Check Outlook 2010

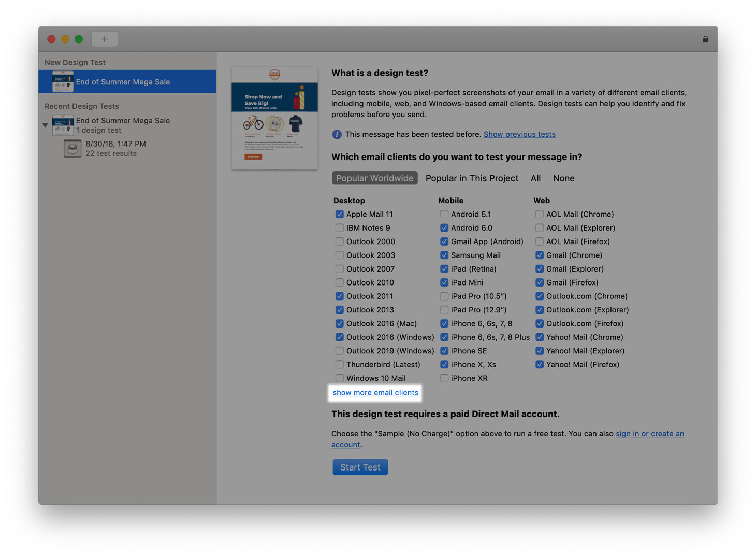point(340,282)
